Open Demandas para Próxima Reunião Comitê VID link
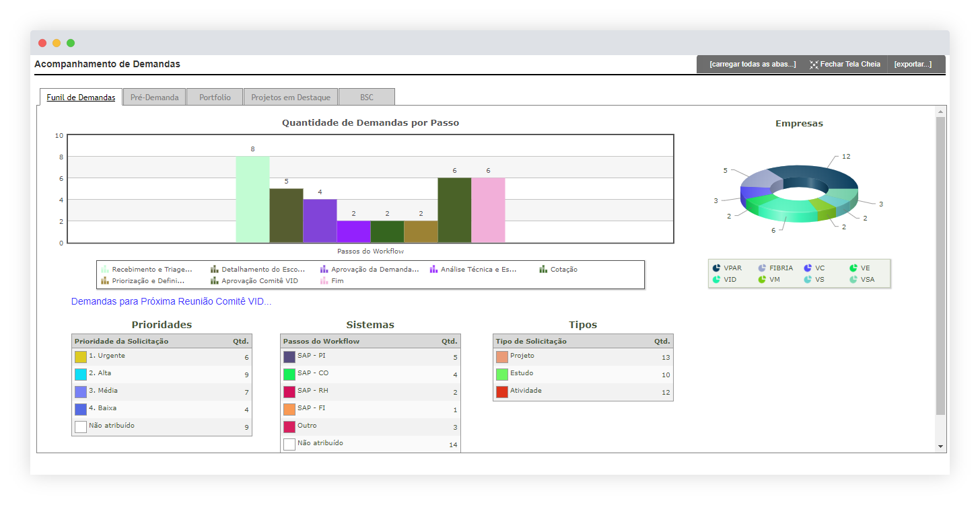 click(170, 301)
